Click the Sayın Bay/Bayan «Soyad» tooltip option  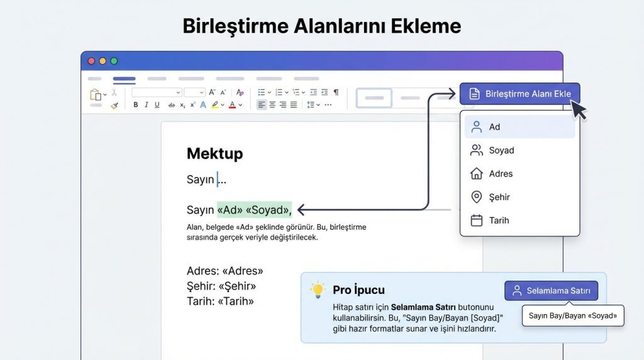[573, 315]
